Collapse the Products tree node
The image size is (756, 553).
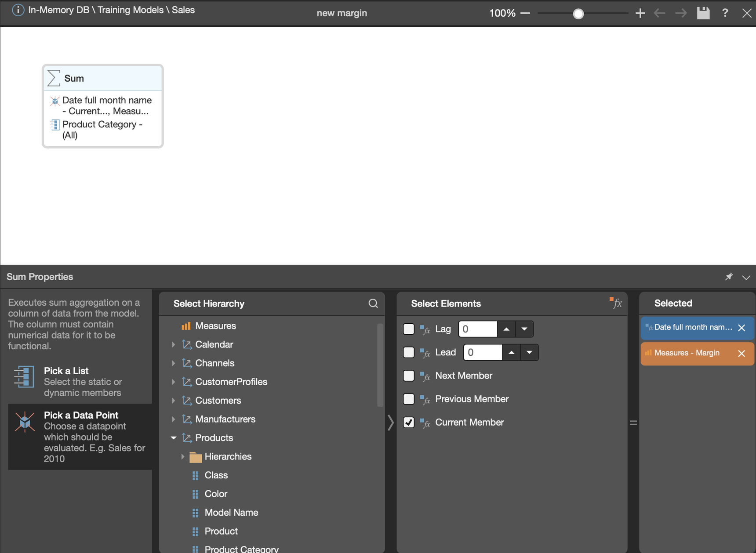coord(174,438)
